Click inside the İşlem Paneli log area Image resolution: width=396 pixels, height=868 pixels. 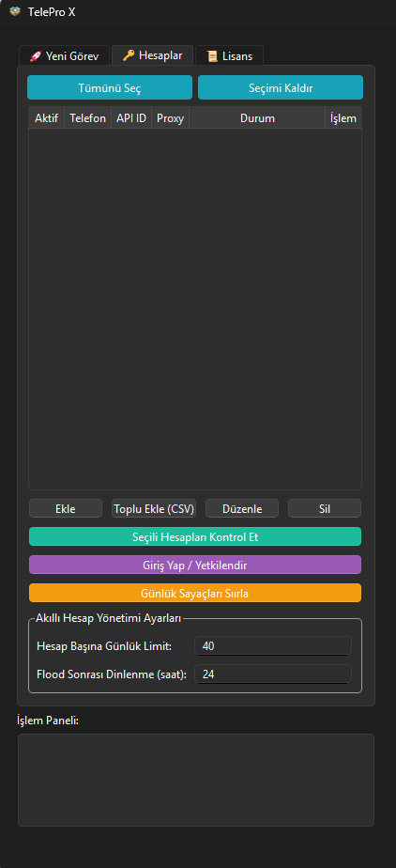[196, 780]
